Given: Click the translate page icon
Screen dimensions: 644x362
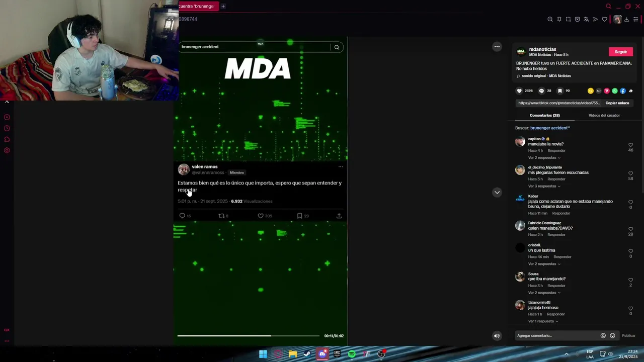Looking at the screenshot, I should [586, 19].
